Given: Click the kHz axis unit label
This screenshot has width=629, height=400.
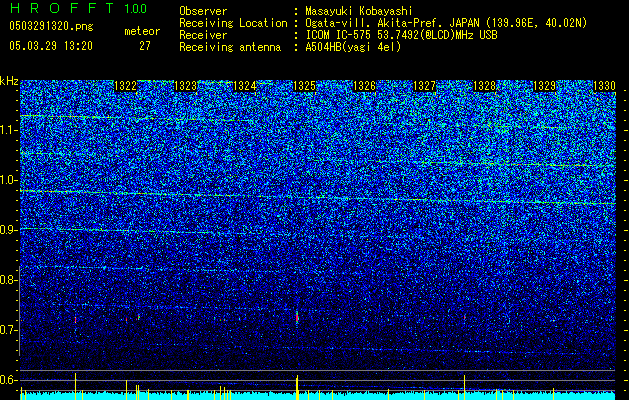Looking at the screenshot, I should coord(9,81).
